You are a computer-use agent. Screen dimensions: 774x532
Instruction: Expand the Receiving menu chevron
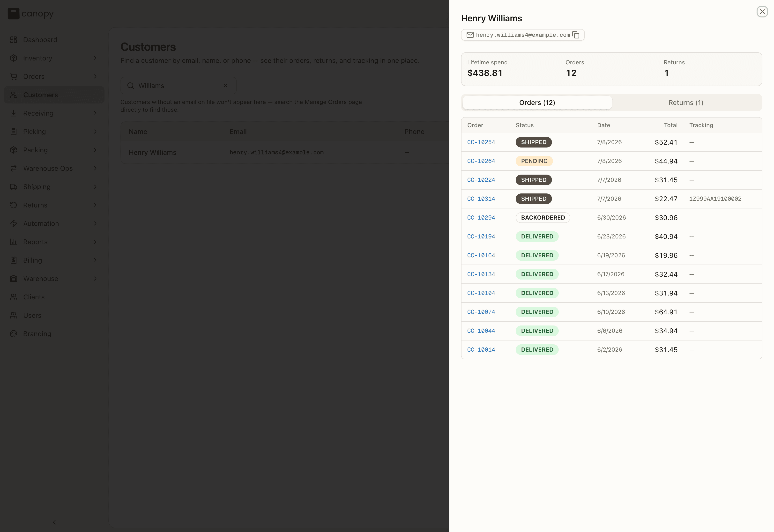[x=95, y=113]
